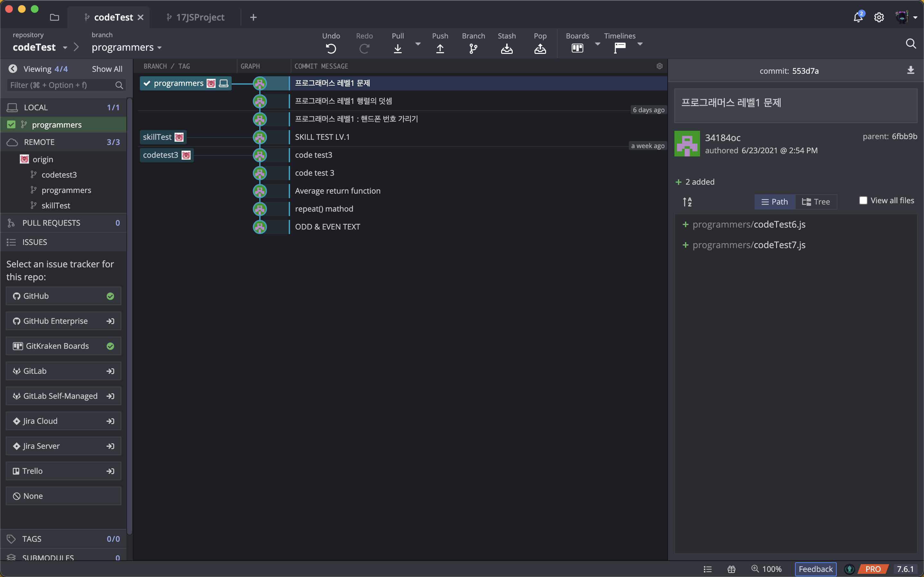Image resolution: width=924 pixels, height=577 pixels.
Task: Create a new branch via Branch icon
Action: [x=473, y=48]
